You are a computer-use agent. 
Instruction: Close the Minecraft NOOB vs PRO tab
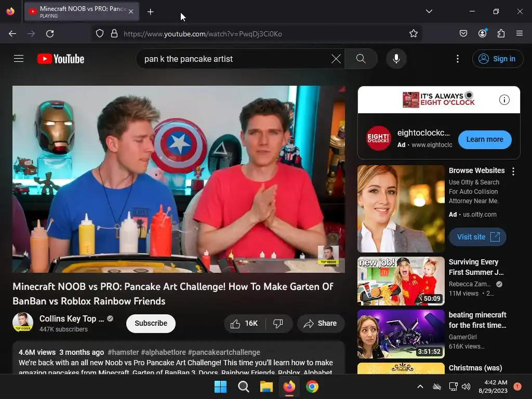coord(131,11)
